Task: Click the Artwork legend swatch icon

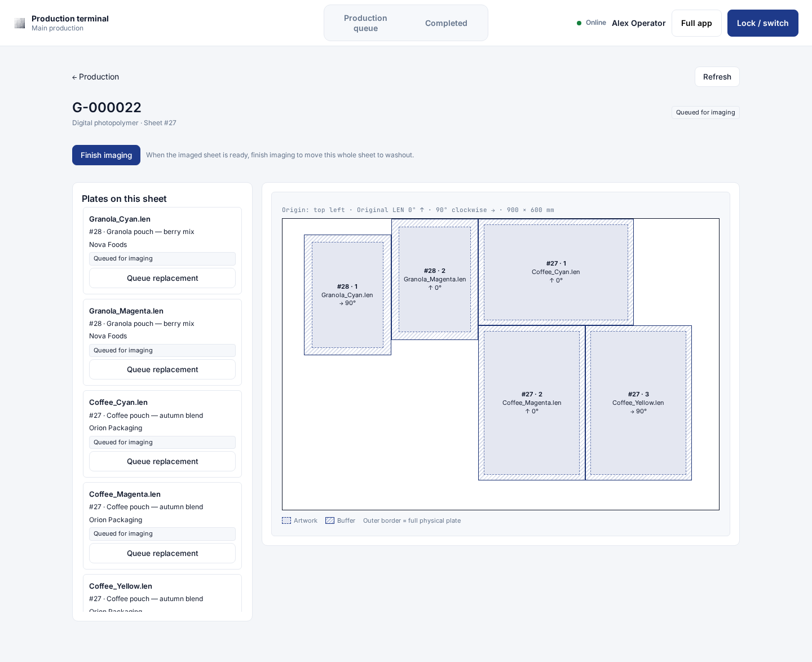Action: point(286,520)
